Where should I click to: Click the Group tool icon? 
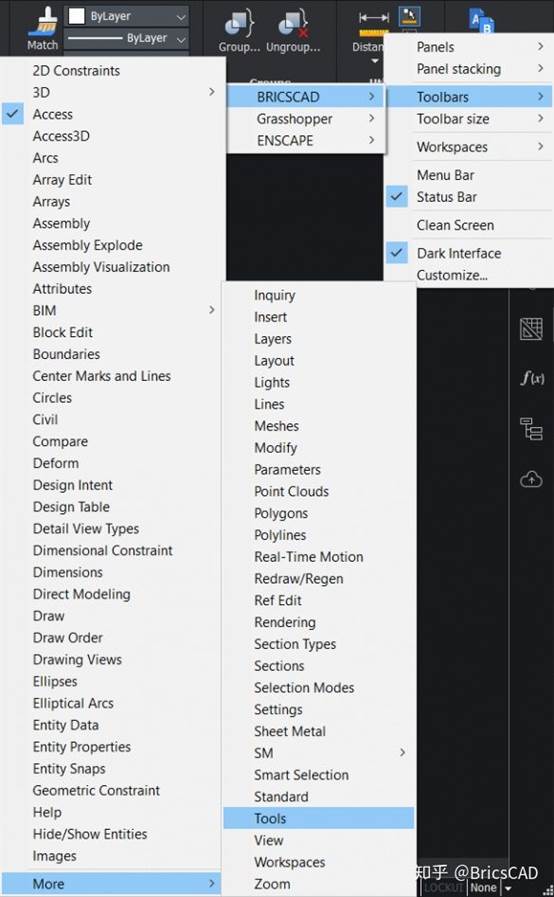[239, 23]
